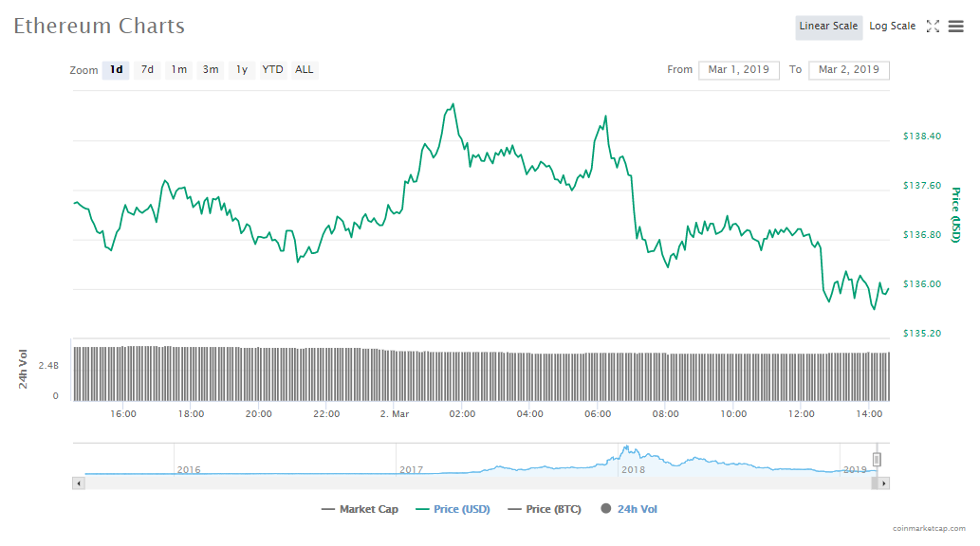Screen dimensions: 980x546
Task: Select the 7d zoom range
Action: pos(147,70)
